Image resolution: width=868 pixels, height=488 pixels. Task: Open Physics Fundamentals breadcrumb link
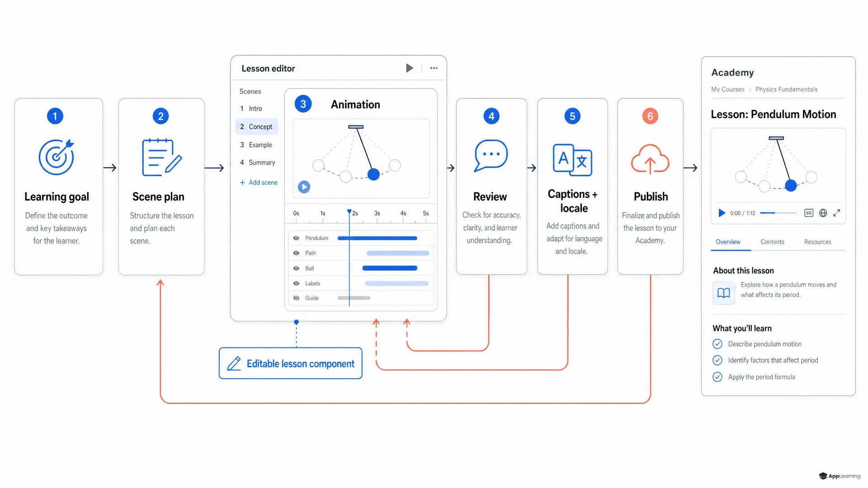click(786, 89)
